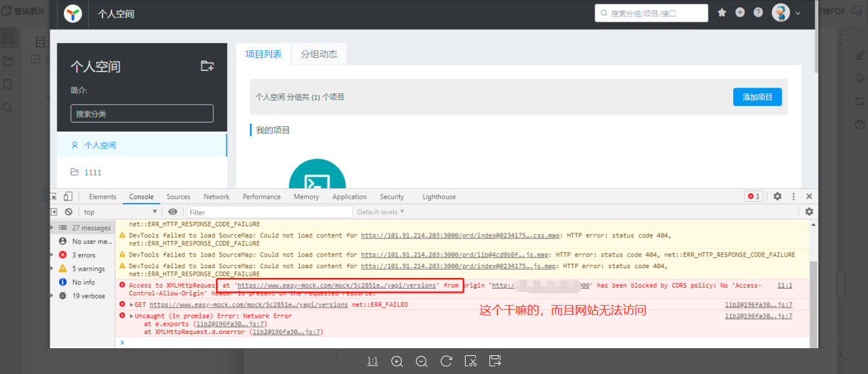This screenshot has height=374, width=868.
Task: Zoom in using the magnifier-plus toolbar icon
Action: pyautogui.click(x=397, y=361)
